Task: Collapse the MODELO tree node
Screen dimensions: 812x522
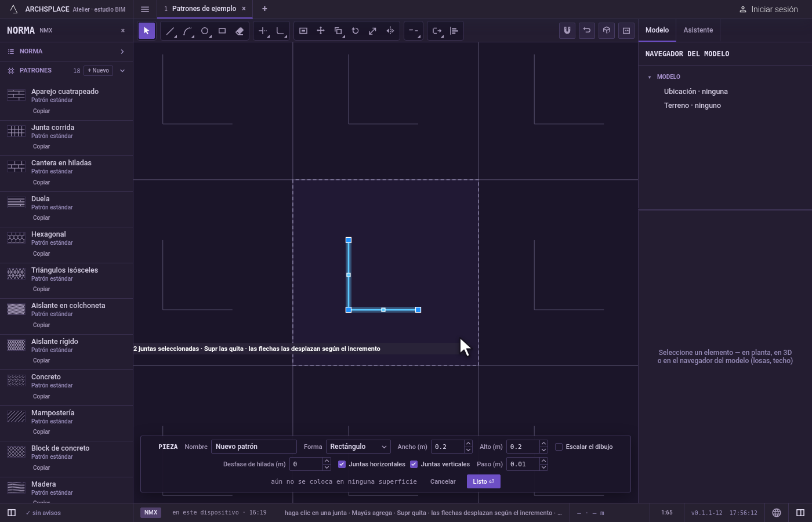Action: click(x=650, y=77)
